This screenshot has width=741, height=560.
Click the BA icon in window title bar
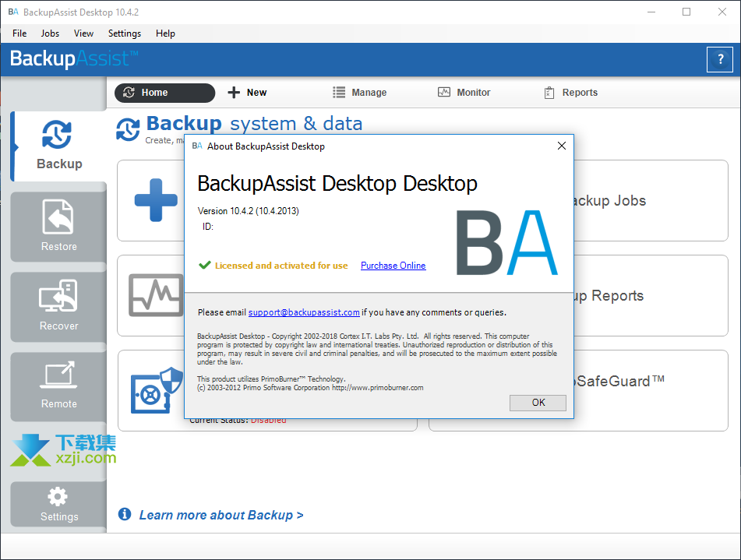13,12
